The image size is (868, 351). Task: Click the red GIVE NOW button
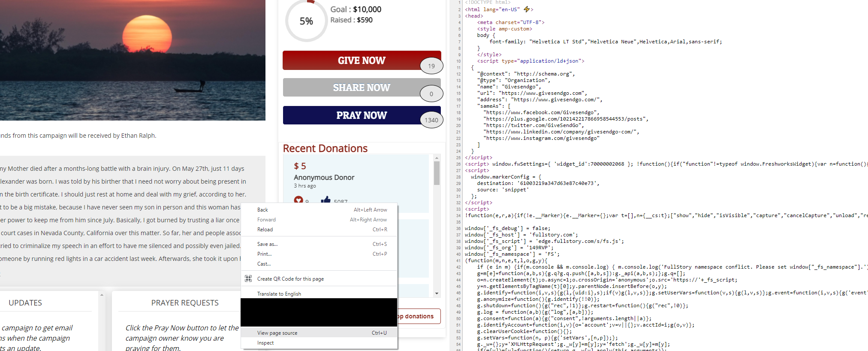tap(362, 61)
